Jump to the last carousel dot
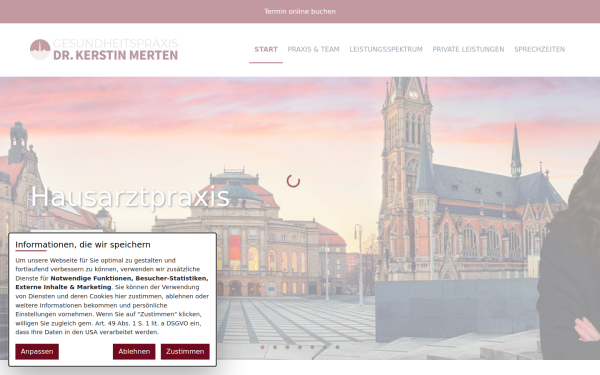This screenshot has width=600, height=375. (337, 347)
